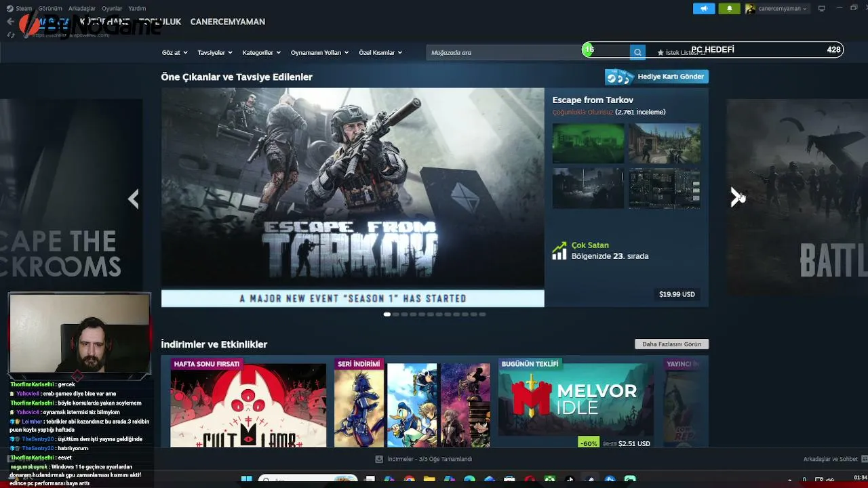Screen dimensions: 868x488
Task: Click the Çok Satan top seller label
Action: 590,245
